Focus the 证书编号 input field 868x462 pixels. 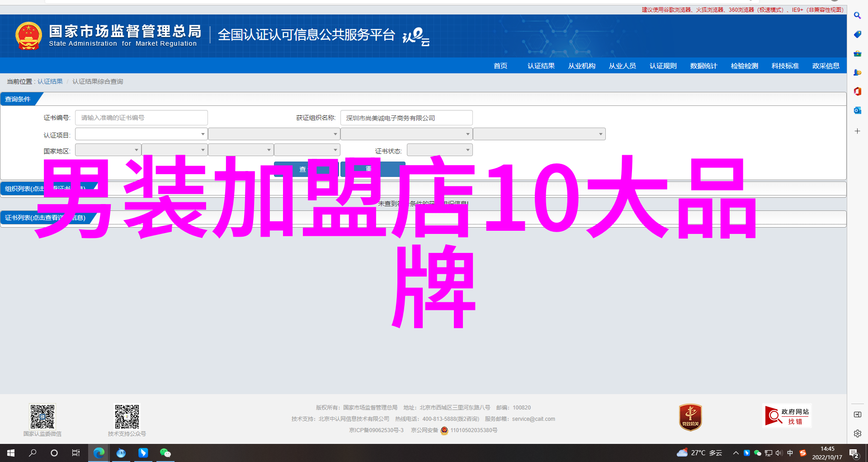(142, 118)
